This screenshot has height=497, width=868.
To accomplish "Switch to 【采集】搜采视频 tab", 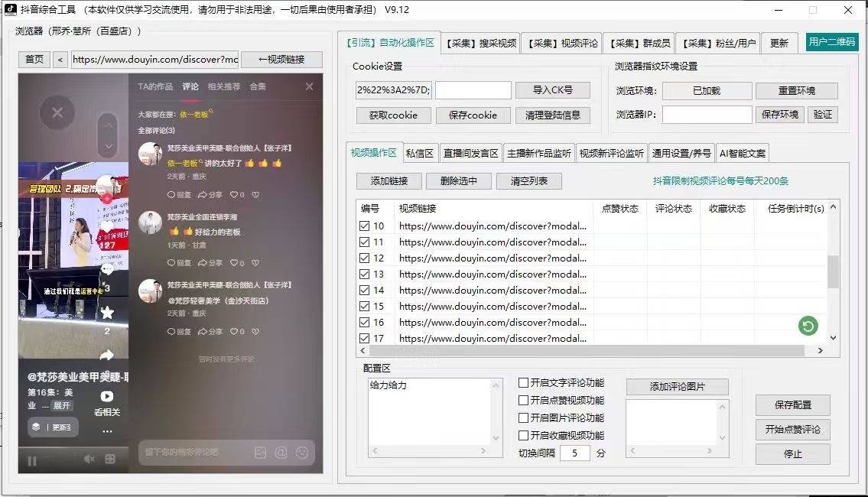I will (481, 43).
